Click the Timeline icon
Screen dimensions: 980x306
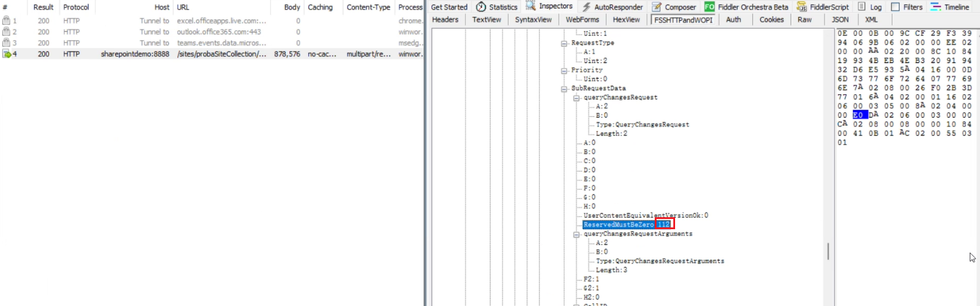point(936,7)
